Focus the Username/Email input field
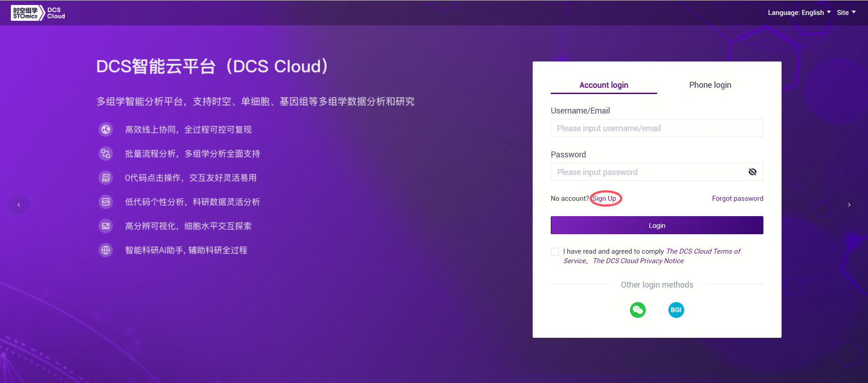This screenshot has height=383, width=868. (657, 128)
